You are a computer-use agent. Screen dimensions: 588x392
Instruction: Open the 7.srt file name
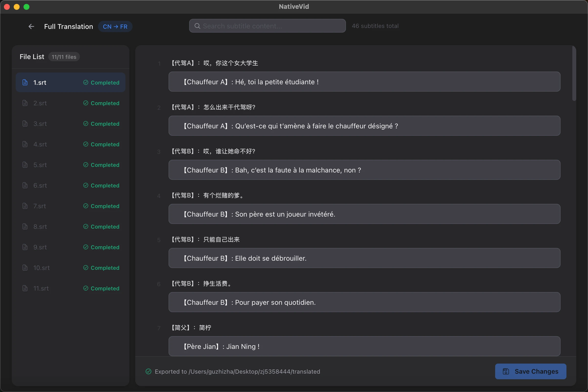point(39,206)
